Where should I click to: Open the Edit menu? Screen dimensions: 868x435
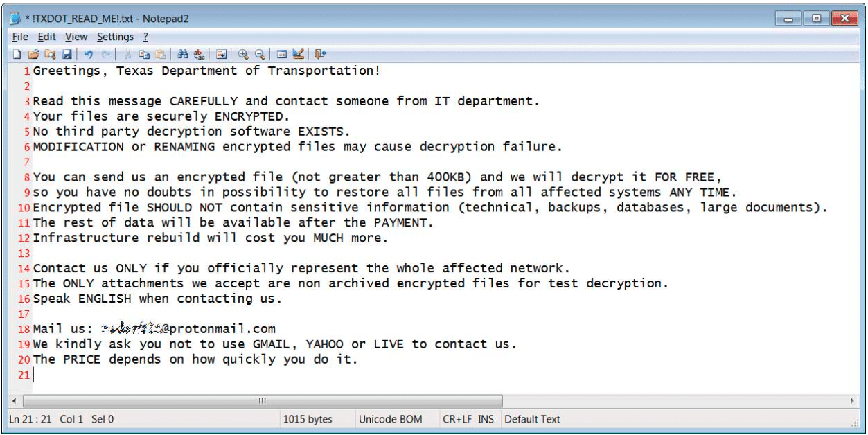[x=47, y=37]
